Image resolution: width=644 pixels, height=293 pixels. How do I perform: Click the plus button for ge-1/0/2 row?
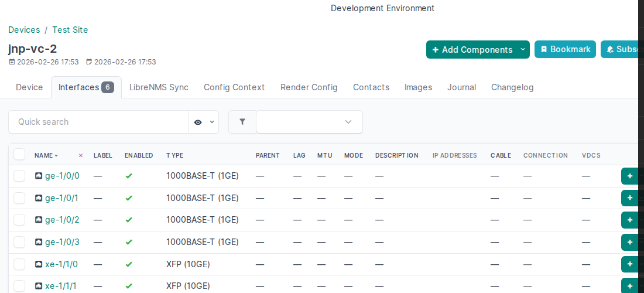tap(629, 220)
